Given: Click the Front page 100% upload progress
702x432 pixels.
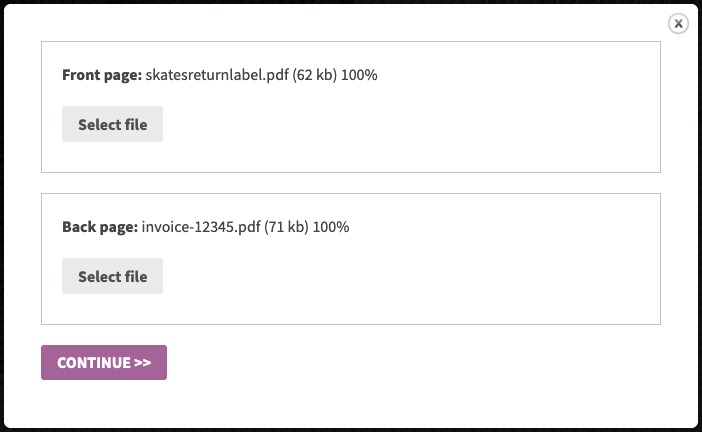Looking at the screenshot, I should point(359,75).
